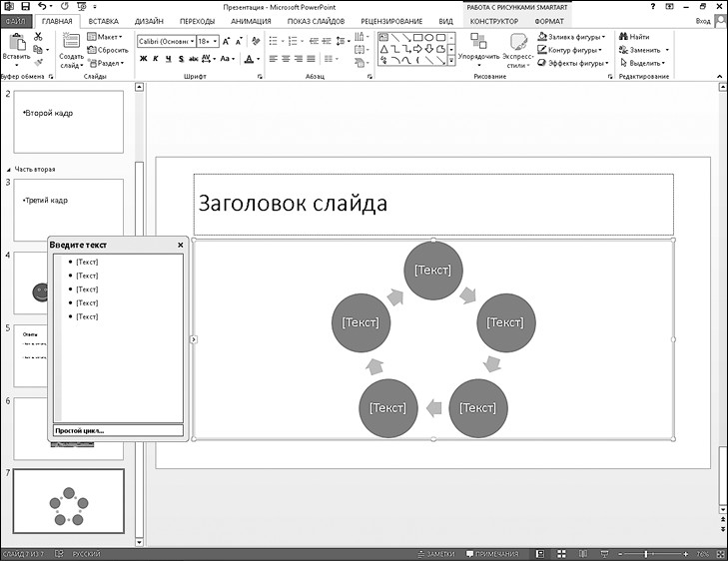Toggle italic (К) formatting
Viewport: 728px width, 561px height.
[156, 59]
